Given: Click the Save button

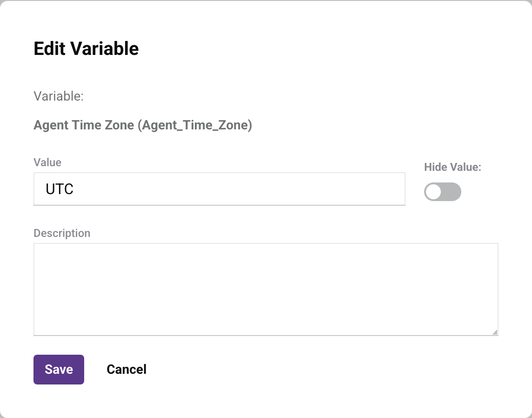Looking at the screenshot, I should [x=59, y=369].
